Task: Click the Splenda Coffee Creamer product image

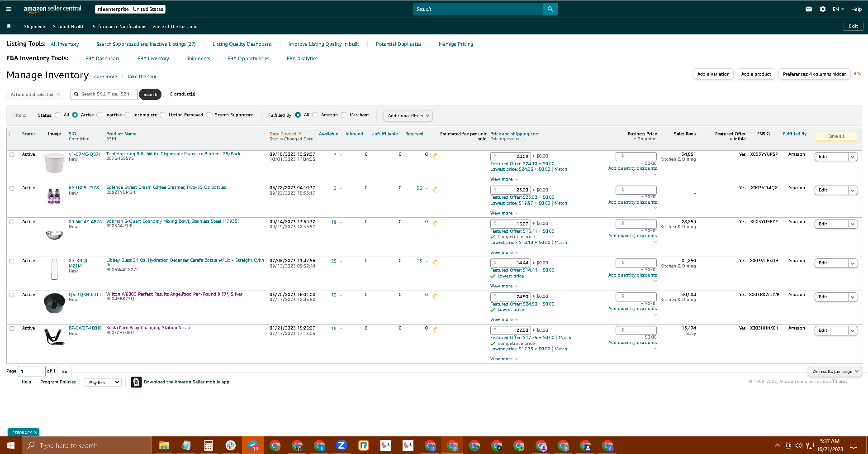Action: (54, 196)
